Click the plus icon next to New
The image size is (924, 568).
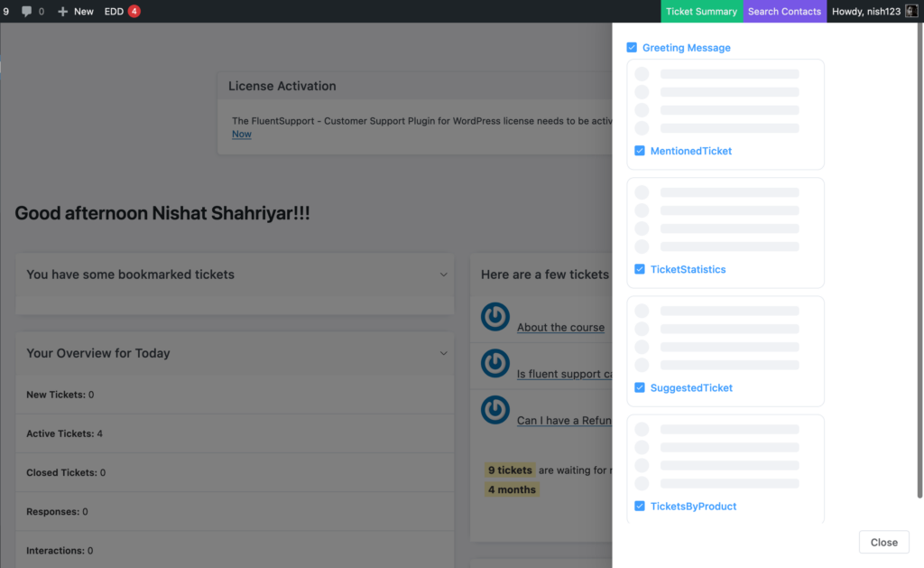click(x=62, y=11)
